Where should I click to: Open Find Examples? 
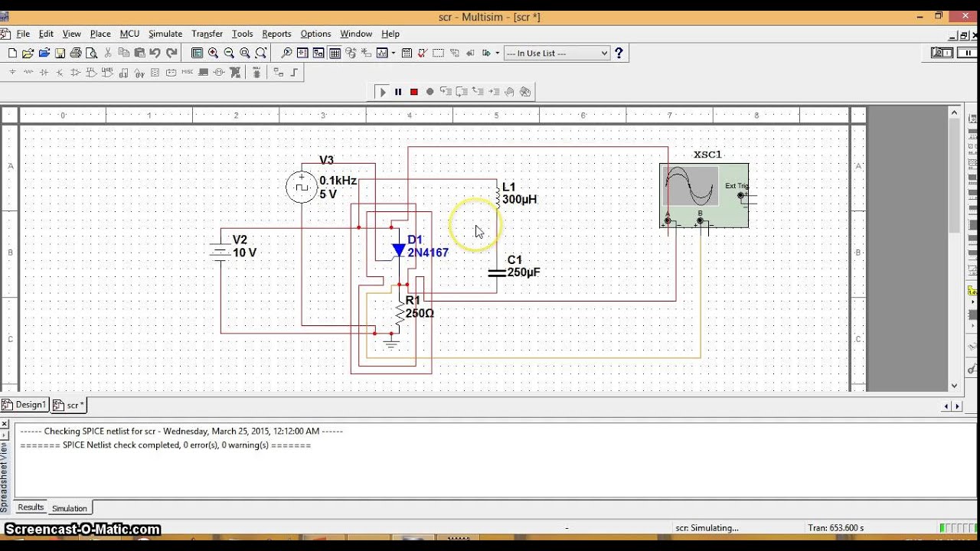[286, 53]
